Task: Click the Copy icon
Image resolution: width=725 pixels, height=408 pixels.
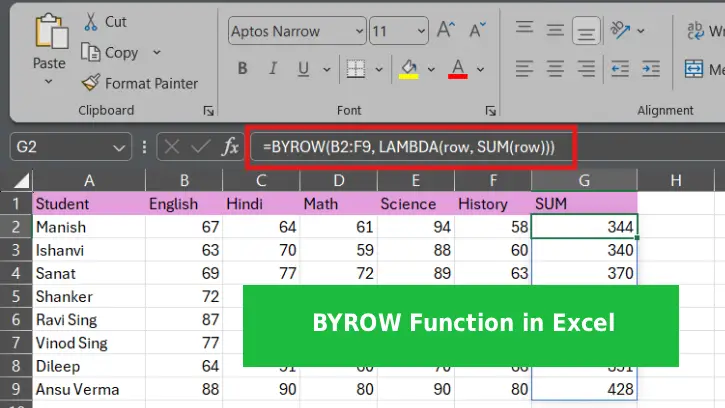Action: (90, 52)
